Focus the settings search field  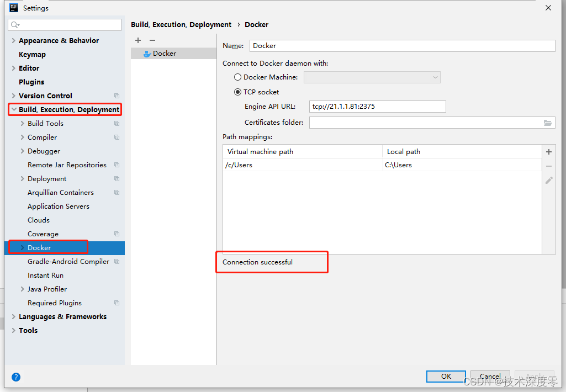pyautogui.click(x=65, y=24)
